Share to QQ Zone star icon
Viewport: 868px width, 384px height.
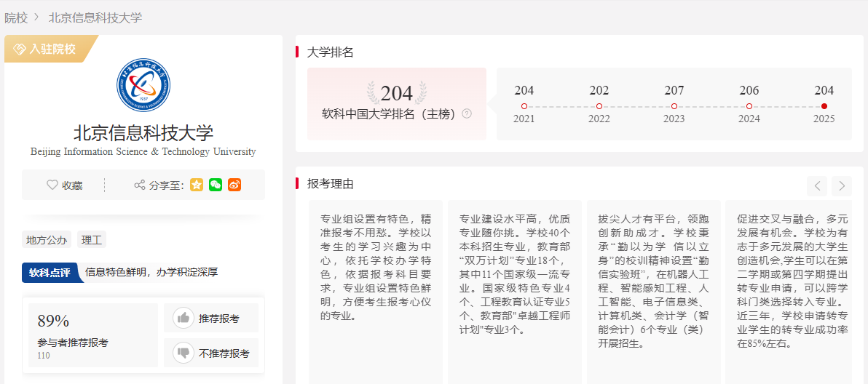(x=197, y=185)
